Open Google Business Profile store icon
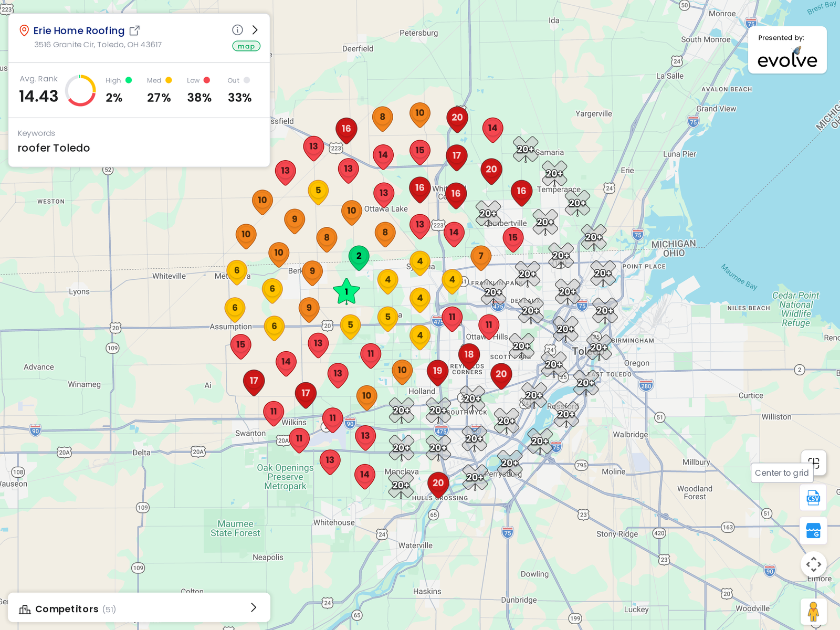 tap(813, 531)
